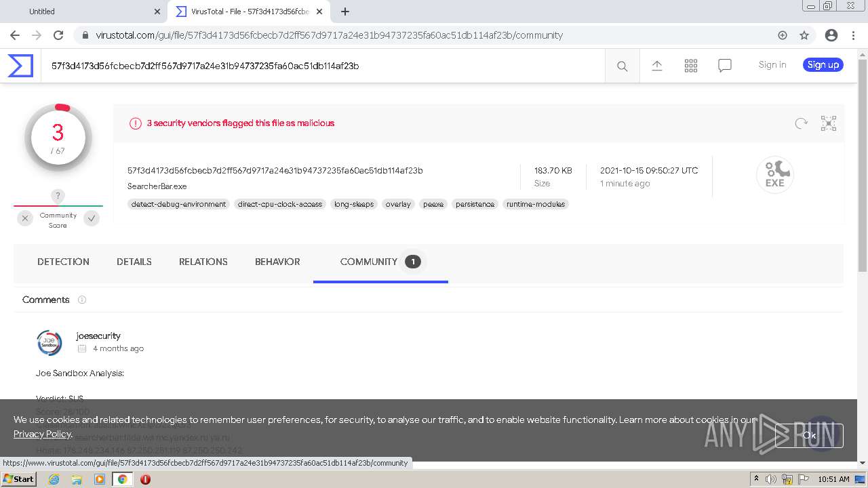868x488 pixels.
Task: Click the long-sleeps tag
Action: pyautogui.click(x=354, y=204)
